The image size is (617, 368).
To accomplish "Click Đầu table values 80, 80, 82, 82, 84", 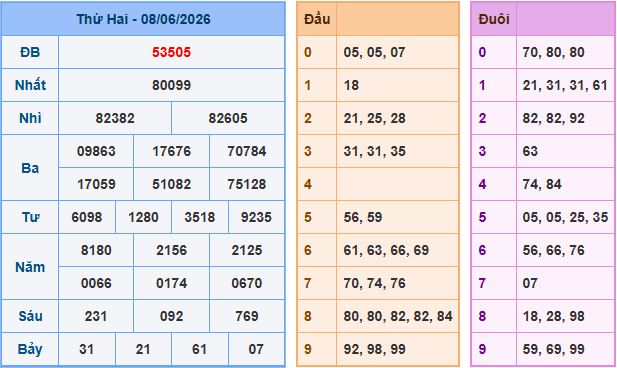I will (398, 316).
